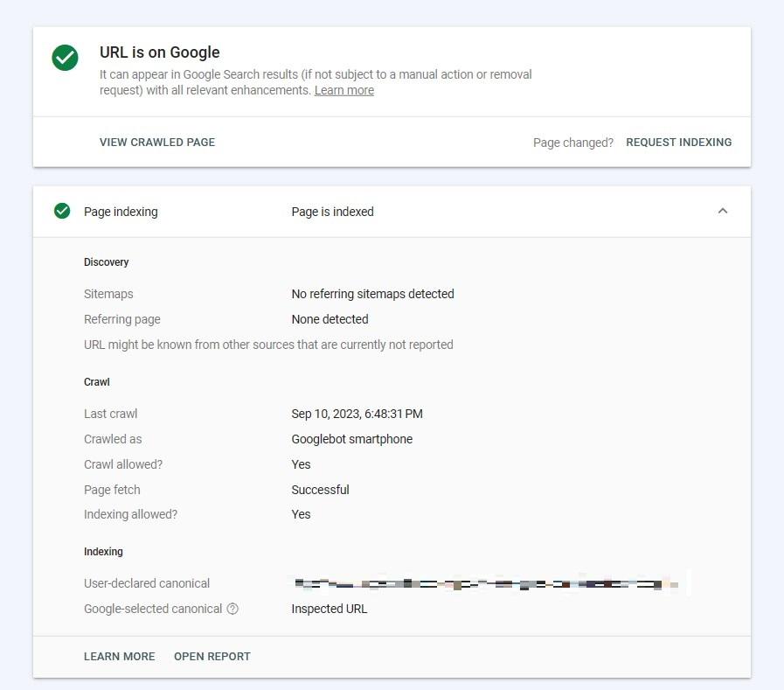Click the 'Page indexing' label
Viewport: 784px width, 690px height.
coord(121,212)
